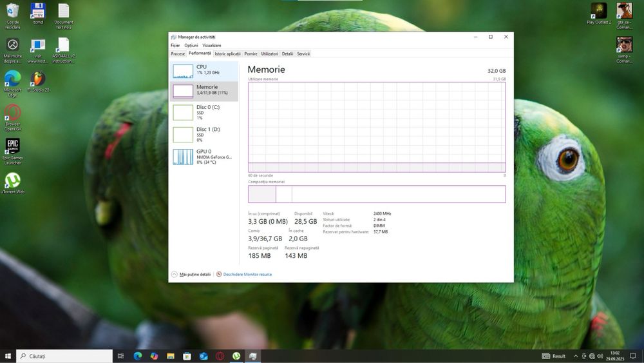
Task: Select the samp desktop shortcut
Action: coord(624,50)
